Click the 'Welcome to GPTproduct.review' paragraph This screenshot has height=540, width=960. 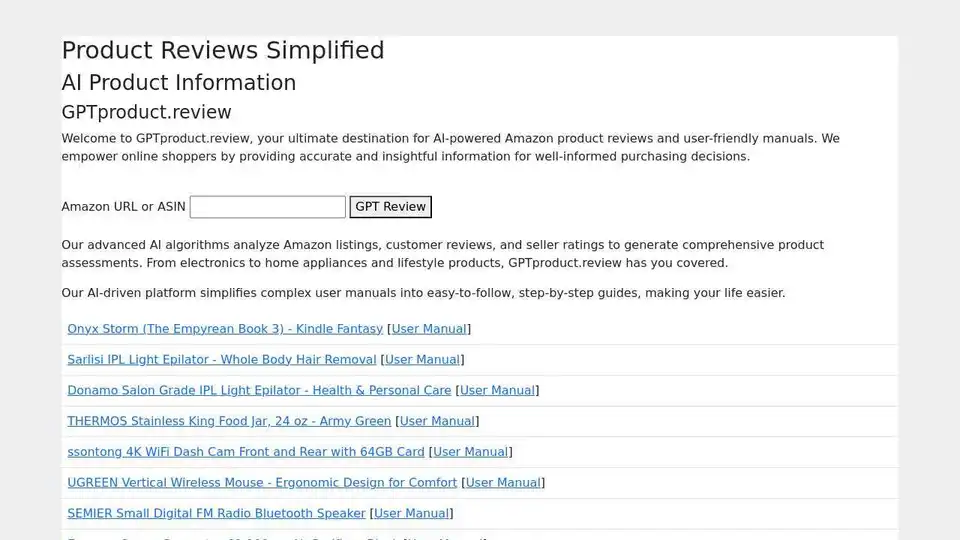coord(450,148)
